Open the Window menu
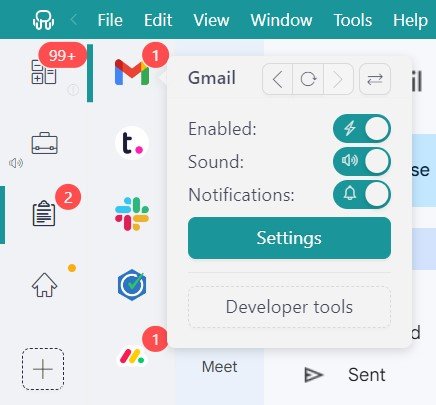The width and height of the screenshot is (436, 405). [x=281, y=20]
